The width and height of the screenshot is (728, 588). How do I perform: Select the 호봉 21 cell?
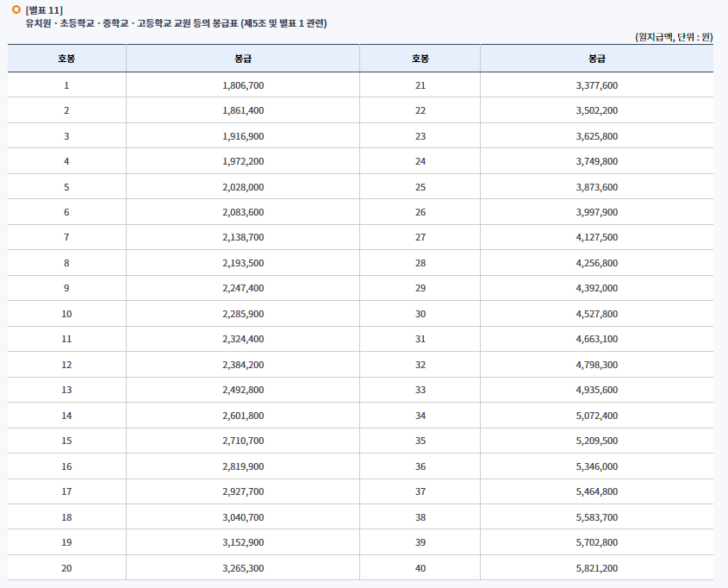point(420,84)
